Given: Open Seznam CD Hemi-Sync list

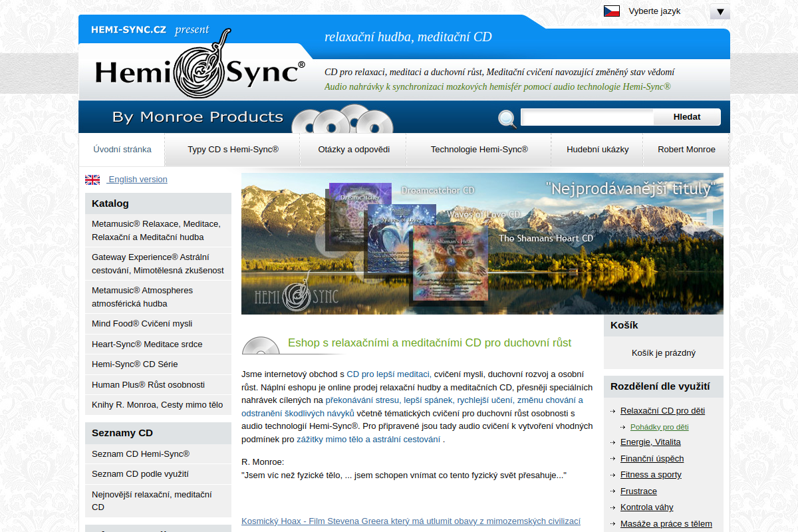Looking at the screenshot, I should pyautogui.click(x=158, y=454).
